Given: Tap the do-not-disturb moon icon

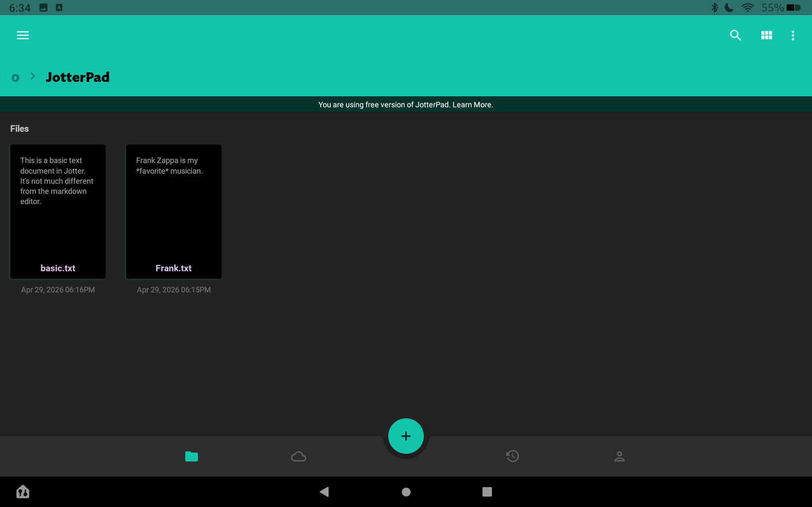Looking at the screenshot, I should pos(729,7).
